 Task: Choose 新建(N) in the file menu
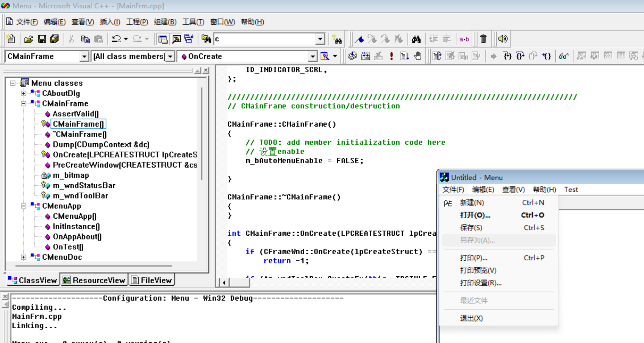tap(499, 203)
